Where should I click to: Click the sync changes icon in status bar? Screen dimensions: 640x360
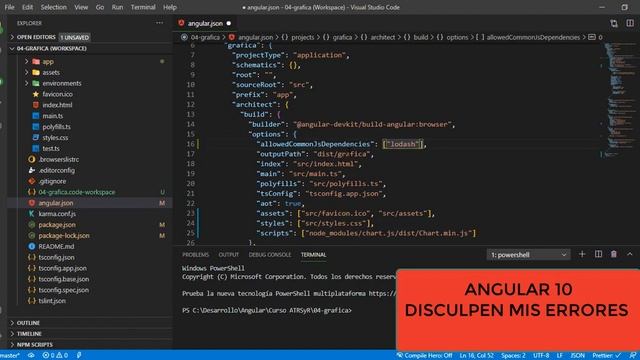click(31, 356)
